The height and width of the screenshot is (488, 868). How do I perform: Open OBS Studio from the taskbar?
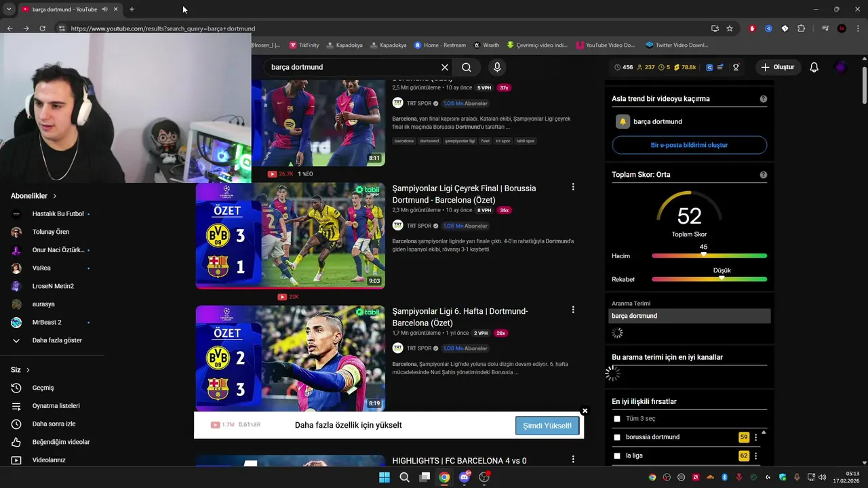[x=484, y=477]
